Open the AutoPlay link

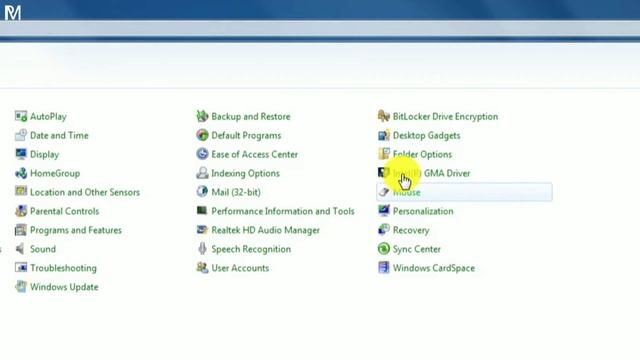[48, 117]
